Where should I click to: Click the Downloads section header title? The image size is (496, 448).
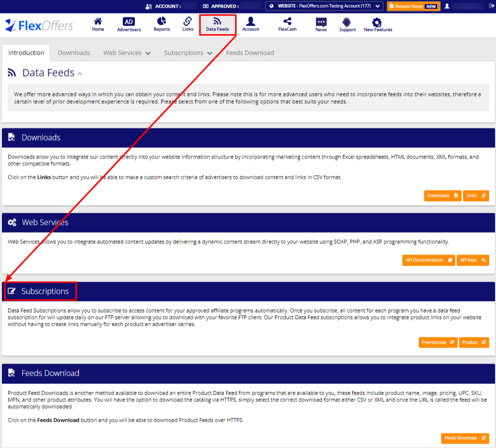click(x=41, y=137)
